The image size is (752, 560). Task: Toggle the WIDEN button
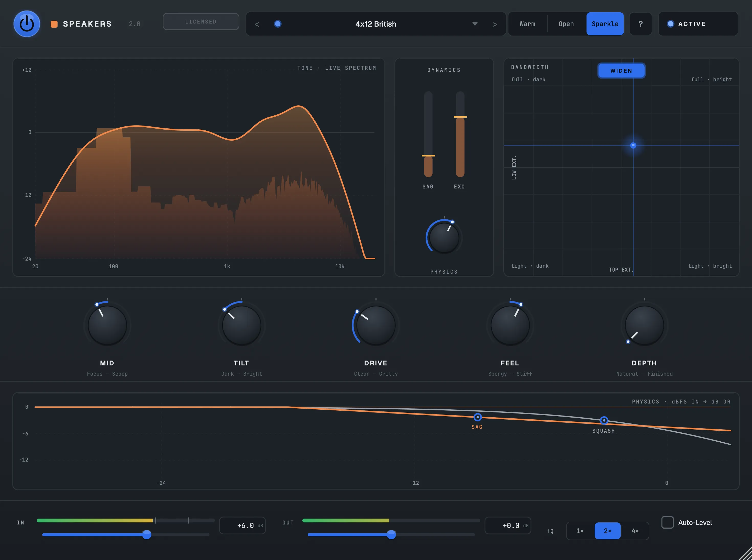621,71
